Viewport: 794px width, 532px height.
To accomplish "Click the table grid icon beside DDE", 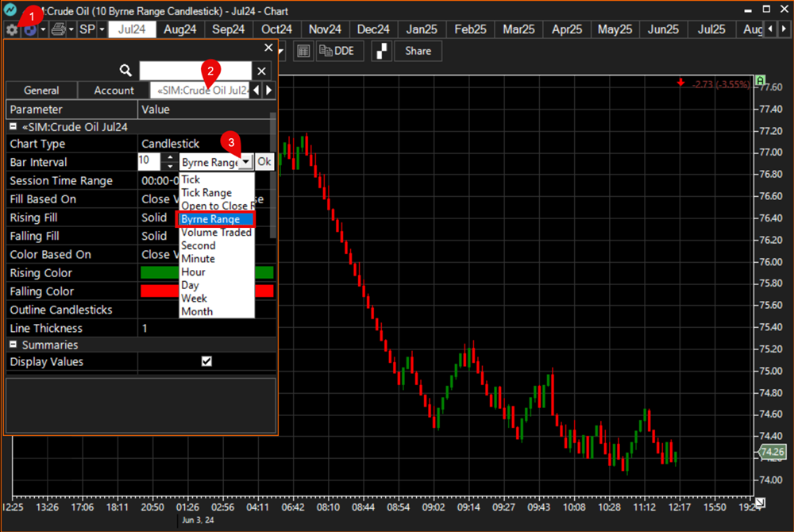I will pos(303,51).
